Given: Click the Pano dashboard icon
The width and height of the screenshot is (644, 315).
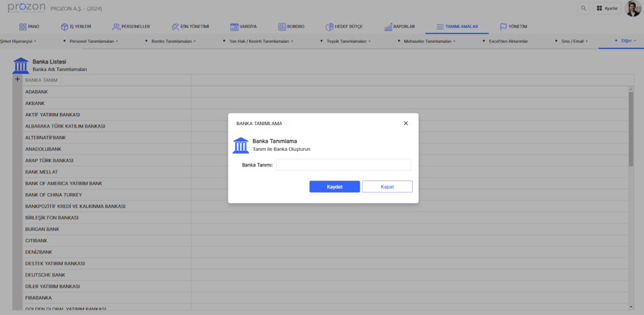Looking at the screenshot, I should click(23, 27).
